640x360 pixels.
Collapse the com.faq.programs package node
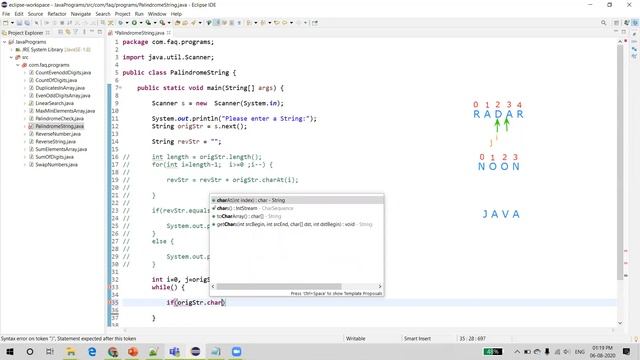[x=18, y=65]
